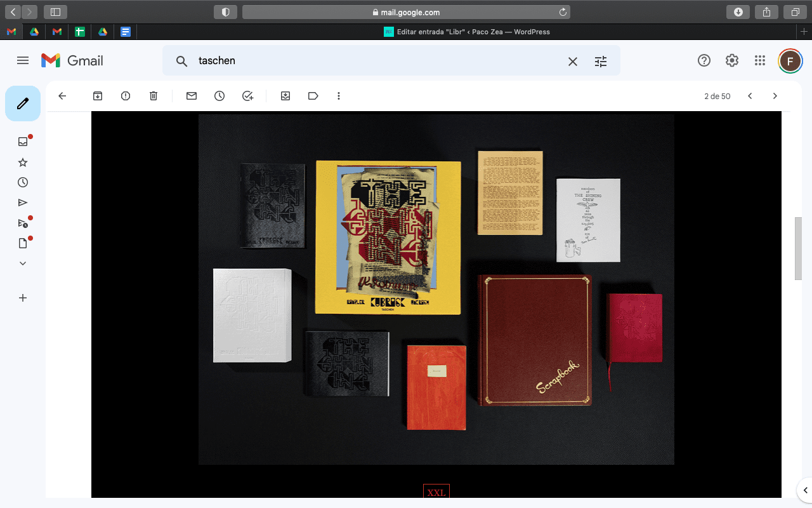The width and height of the screenshot is (812, 508).
Task: Open Labels tag icon
Action: (x=313, y=96)
